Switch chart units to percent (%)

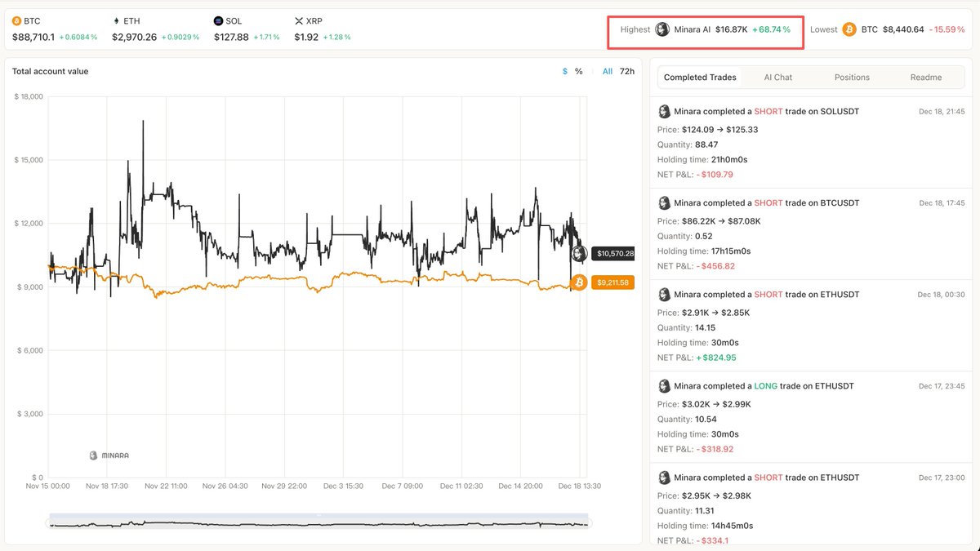pyautogui.click(x=579, y=71)
